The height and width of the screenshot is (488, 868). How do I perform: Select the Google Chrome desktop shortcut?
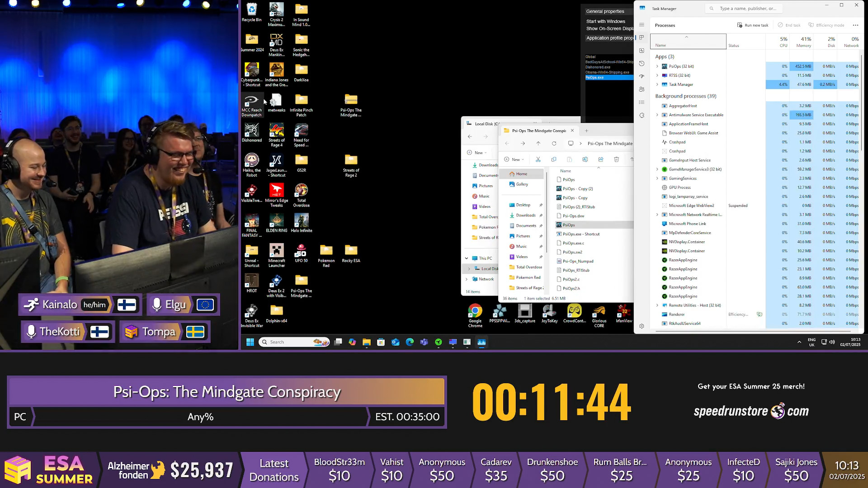[x=475, y=316]
